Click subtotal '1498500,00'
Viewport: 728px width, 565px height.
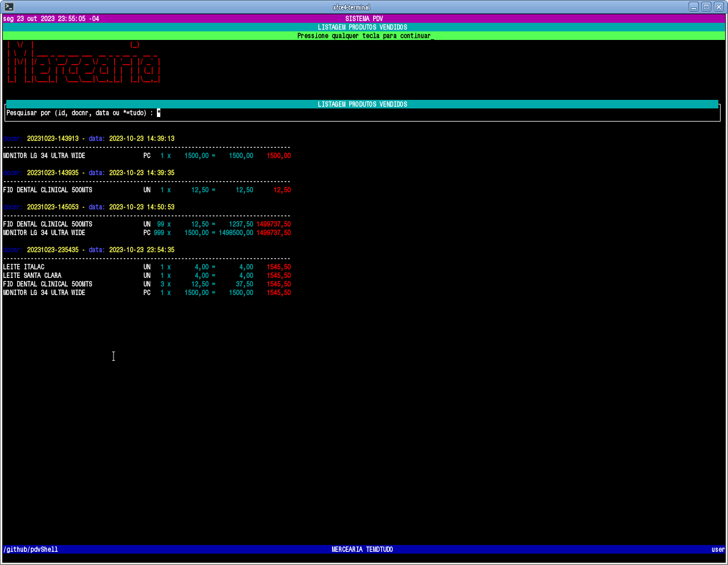236,233
